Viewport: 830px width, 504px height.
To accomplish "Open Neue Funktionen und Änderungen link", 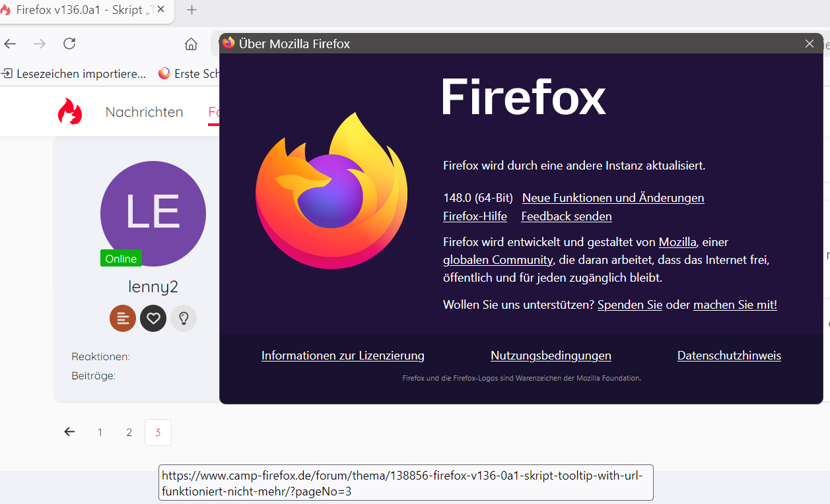I will [613, 197].
